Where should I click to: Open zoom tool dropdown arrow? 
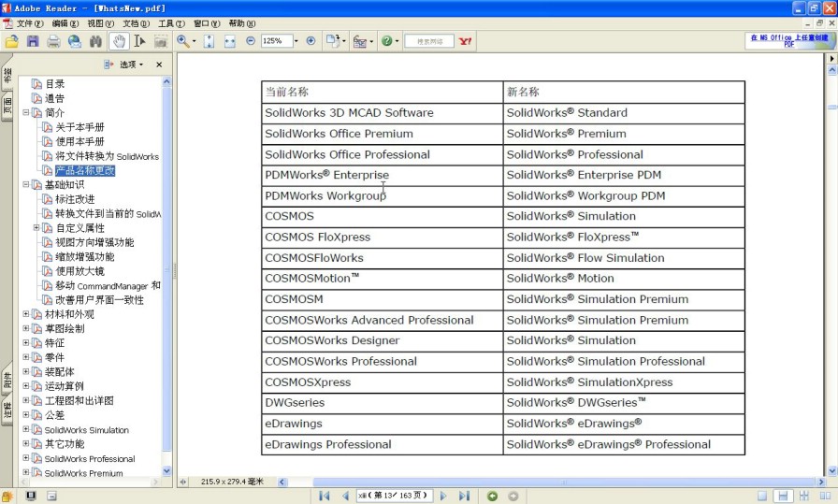[194, 41]
